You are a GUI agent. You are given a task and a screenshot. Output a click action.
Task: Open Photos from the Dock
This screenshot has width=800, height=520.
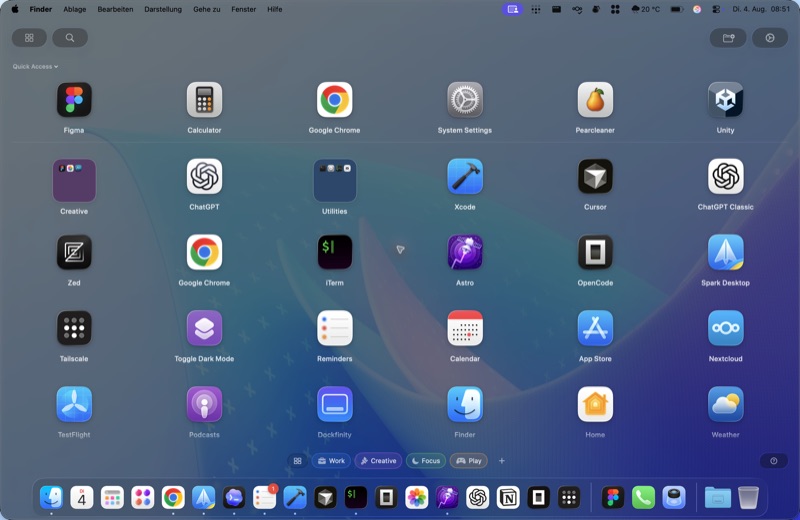point(417,497)
